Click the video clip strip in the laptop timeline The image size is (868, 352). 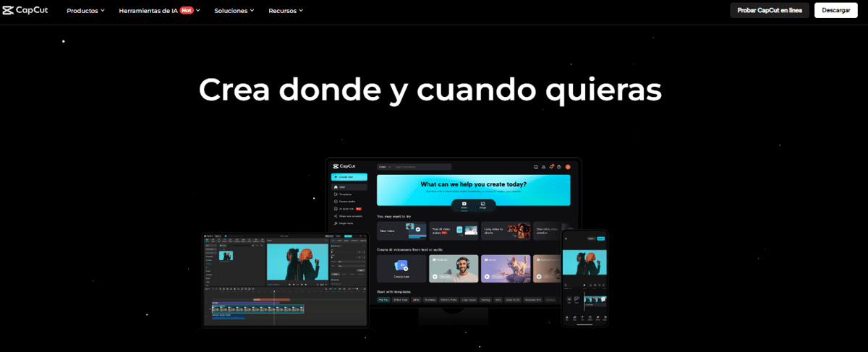tap(258, 309)
